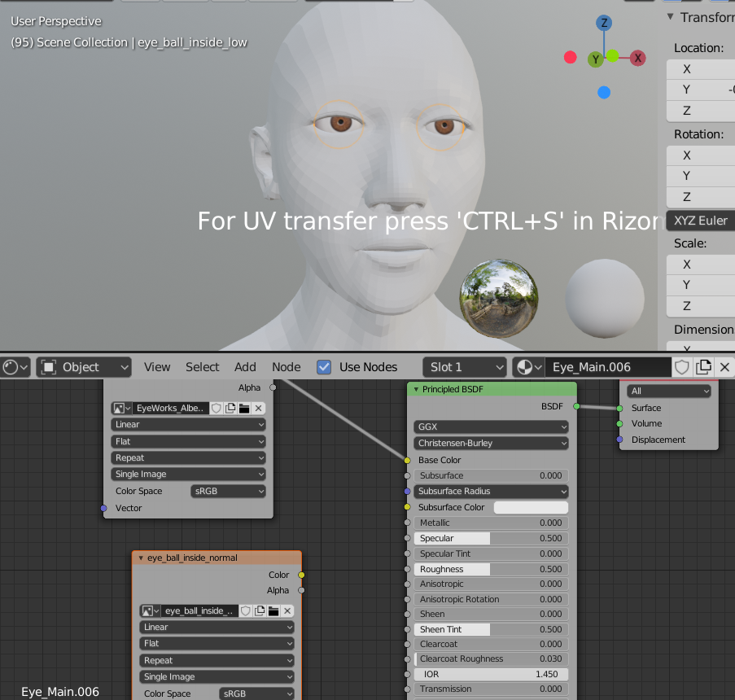Open the Christensen-Burley subsurface method dropdown

[492, 443]
